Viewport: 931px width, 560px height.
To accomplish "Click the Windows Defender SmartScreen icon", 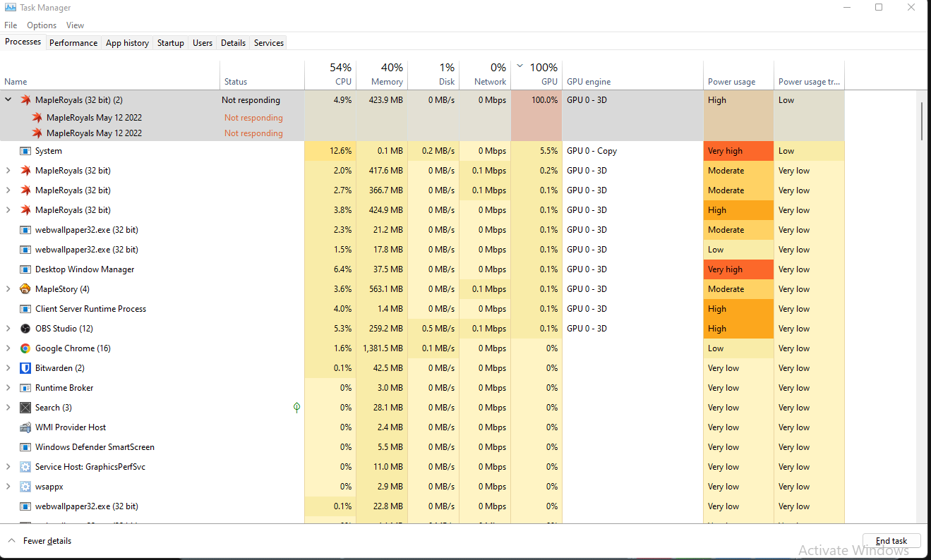I will (25, 447).
